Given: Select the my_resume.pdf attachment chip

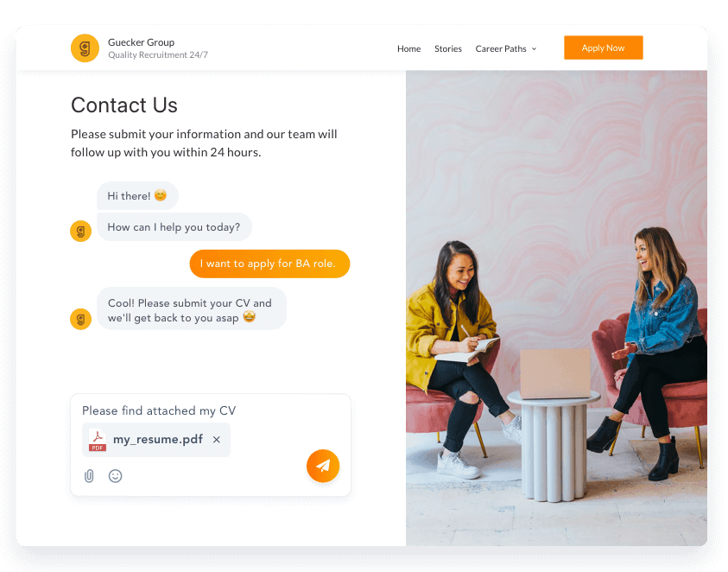Looking at the screenshot, I should [x=156, y=440].
